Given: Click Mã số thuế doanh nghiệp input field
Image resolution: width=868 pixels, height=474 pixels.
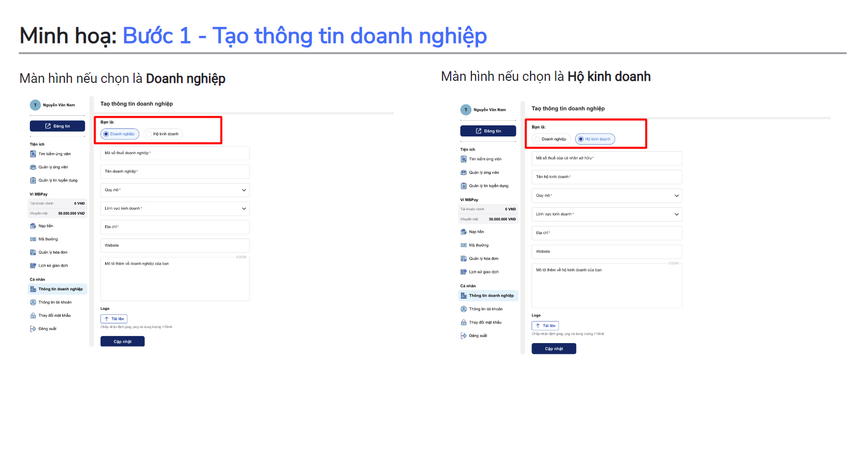Looking at the screenshot, I should pos(175,153).
